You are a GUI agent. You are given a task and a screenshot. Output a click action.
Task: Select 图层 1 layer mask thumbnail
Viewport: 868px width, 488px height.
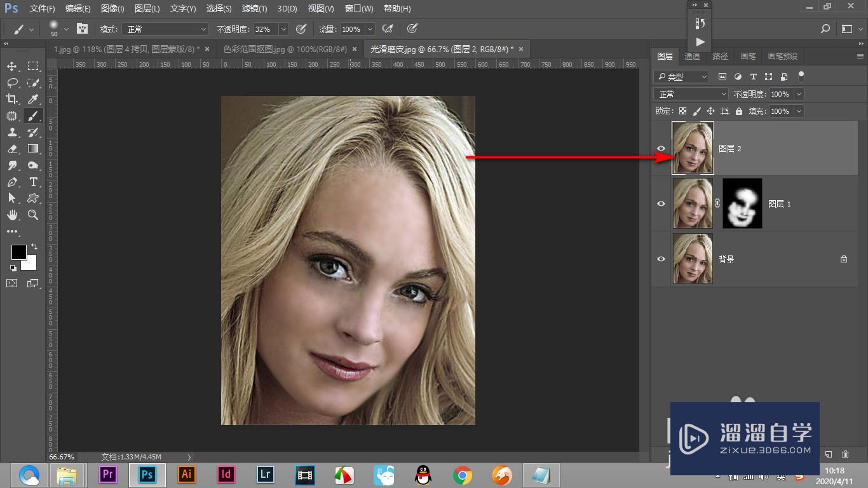[x=742, y=203]
